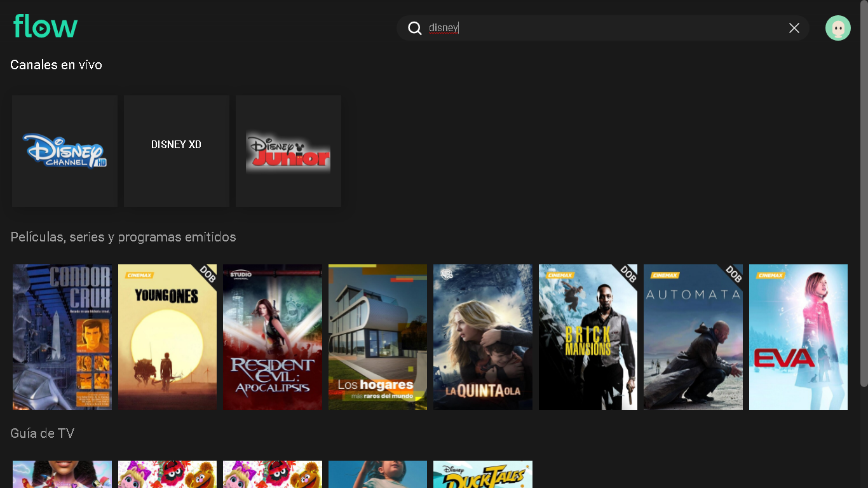Open Resident Evil: Apocalipsis poster

pos(273,337)
